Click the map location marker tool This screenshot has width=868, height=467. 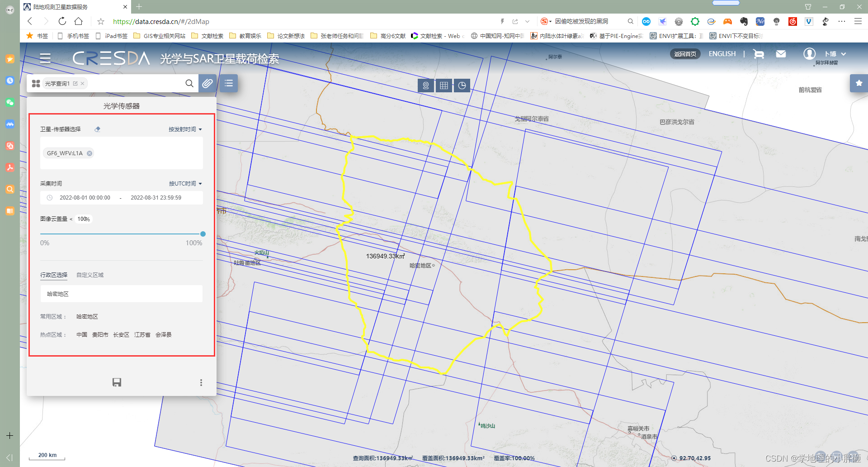[x=426, y=85]
